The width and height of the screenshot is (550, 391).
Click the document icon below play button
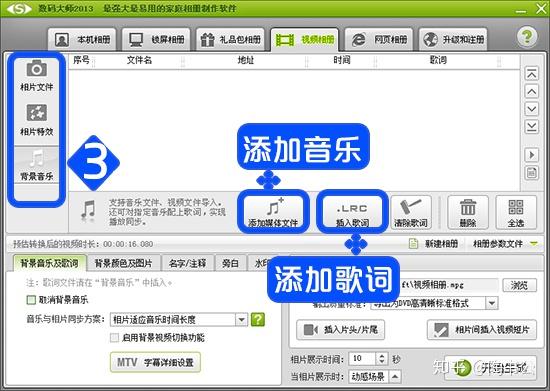(532, 173)
